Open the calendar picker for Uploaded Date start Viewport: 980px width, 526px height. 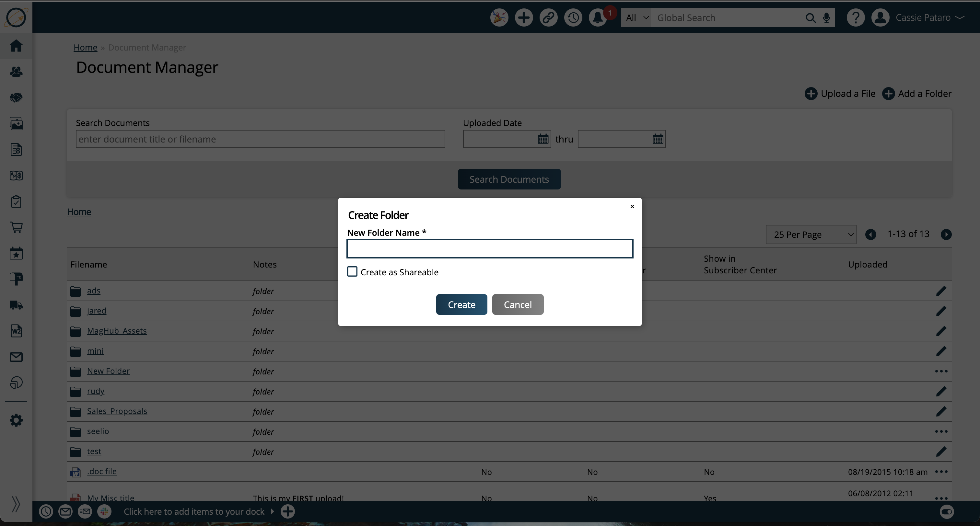(543, 139)
